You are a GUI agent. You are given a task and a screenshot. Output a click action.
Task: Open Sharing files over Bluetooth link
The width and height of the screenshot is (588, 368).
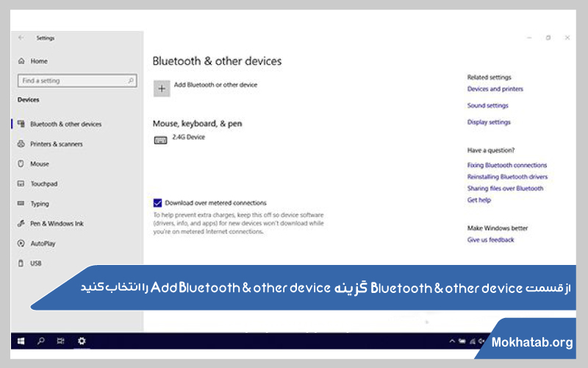[505, 188]
